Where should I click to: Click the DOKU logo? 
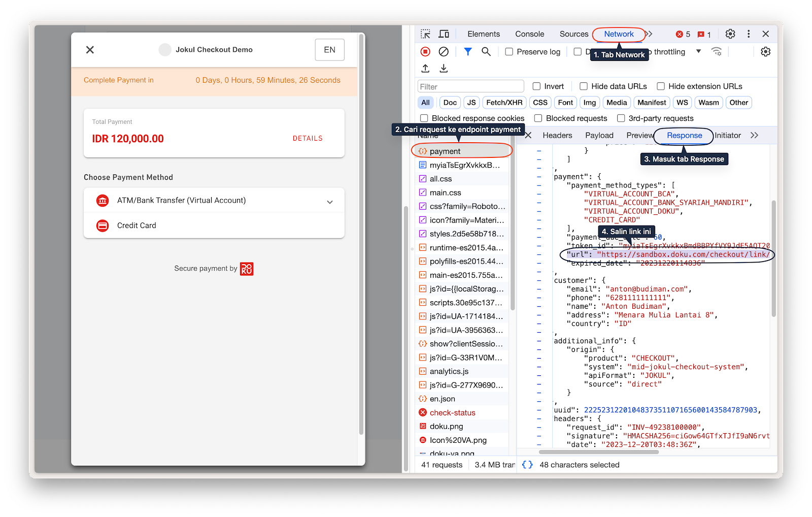click(247, 269)
